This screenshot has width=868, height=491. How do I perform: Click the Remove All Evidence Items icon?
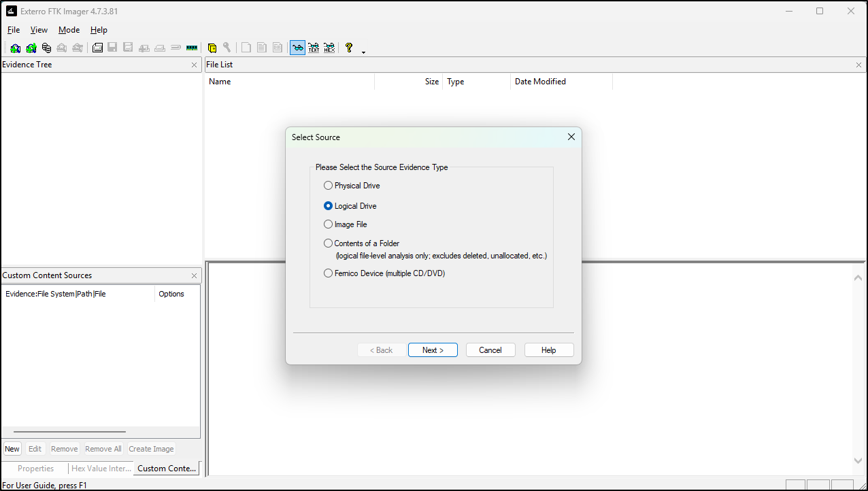tap(78, 48)
